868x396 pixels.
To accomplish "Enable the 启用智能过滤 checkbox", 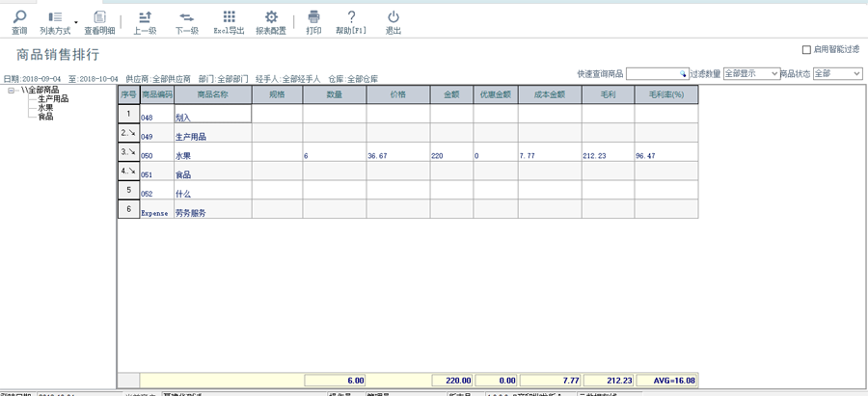I will tap(807, 49).
